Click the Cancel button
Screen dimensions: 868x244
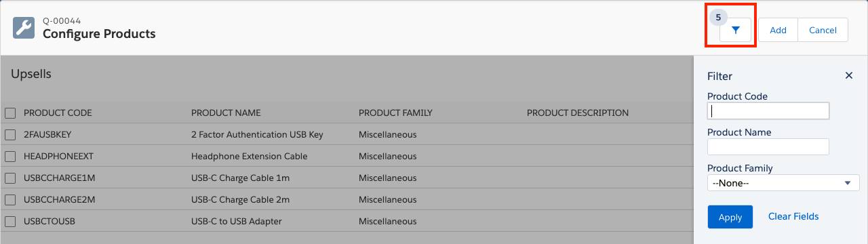(823, 30)
